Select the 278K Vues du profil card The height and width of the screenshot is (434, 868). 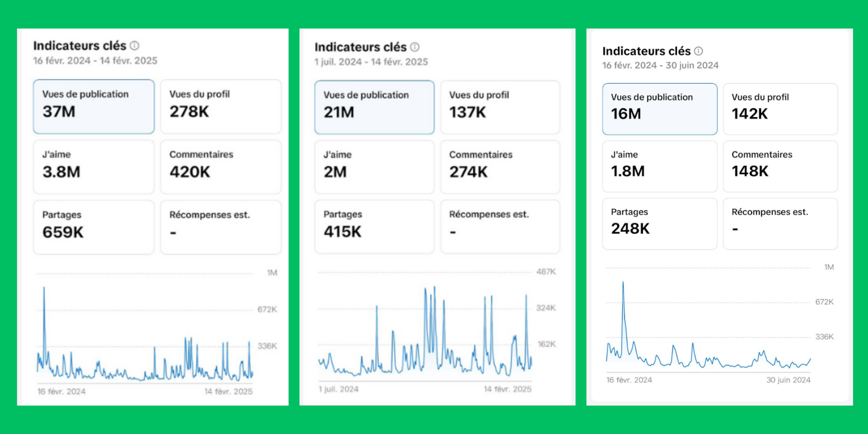click(221, 107)
